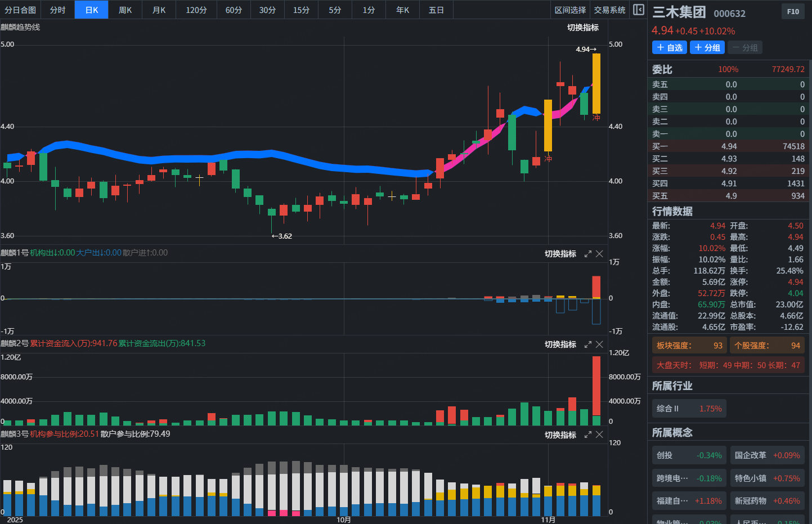
Task: Click the blue + 分组 button
Action: point(707,48)
